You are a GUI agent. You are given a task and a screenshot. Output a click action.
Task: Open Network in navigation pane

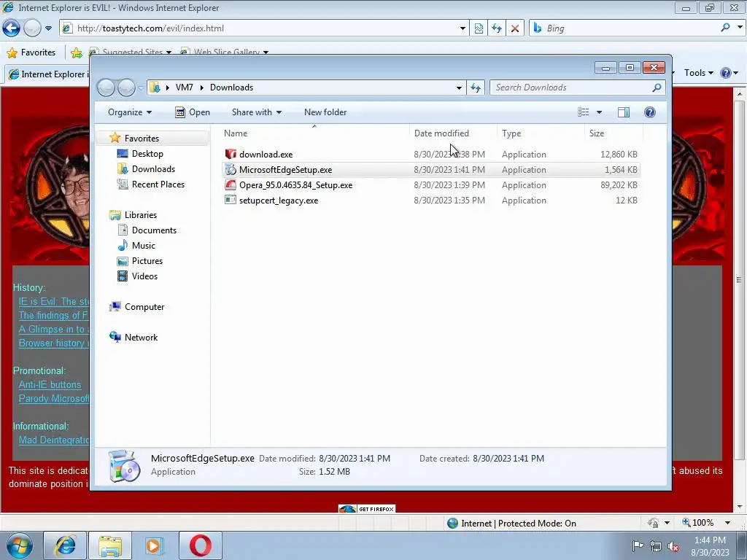point(141,337)
